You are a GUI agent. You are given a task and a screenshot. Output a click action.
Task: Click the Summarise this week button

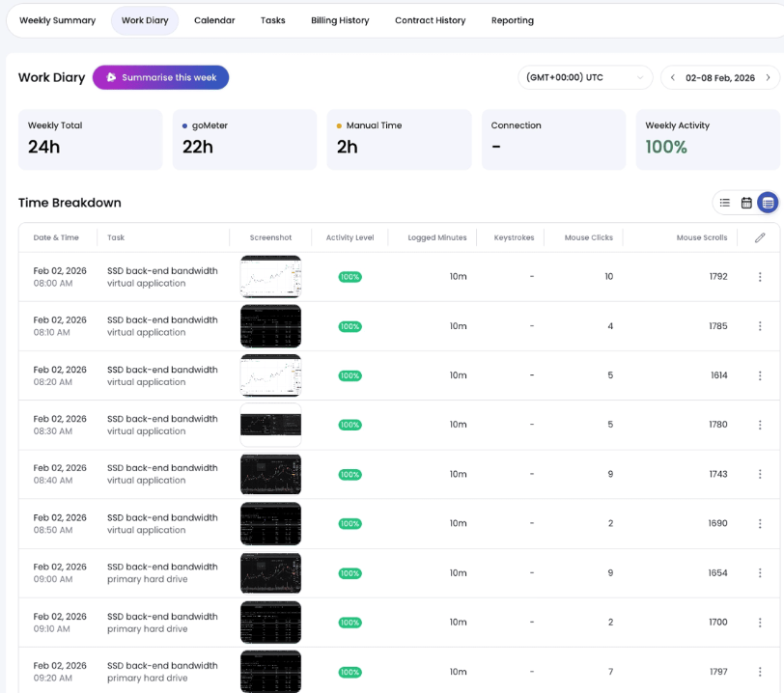[x=160, y=77]
